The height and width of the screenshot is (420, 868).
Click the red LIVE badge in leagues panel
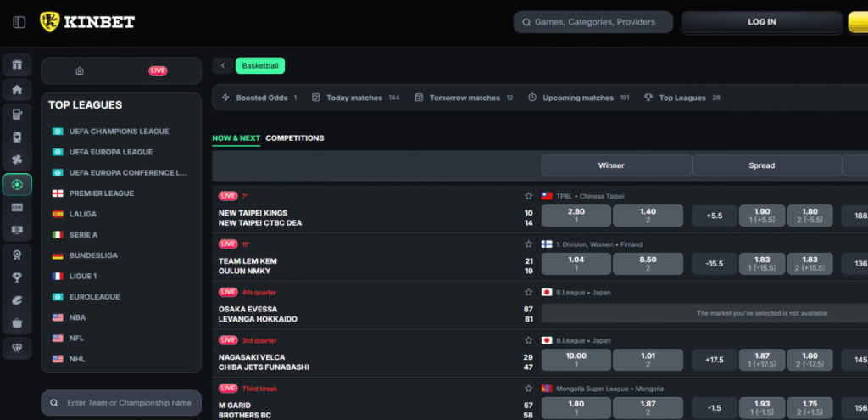click(158, 71)
